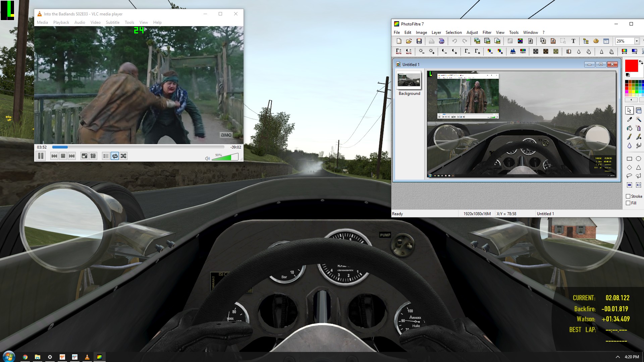Click the Undo arrow in PhotoFiltre toolbar

[454, 41]
